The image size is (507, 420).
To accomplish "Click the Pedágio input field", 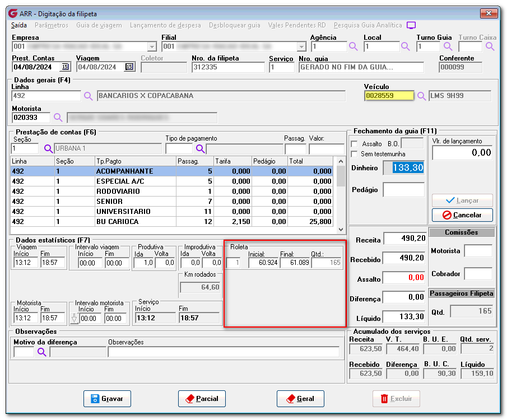I will point(403,190).
